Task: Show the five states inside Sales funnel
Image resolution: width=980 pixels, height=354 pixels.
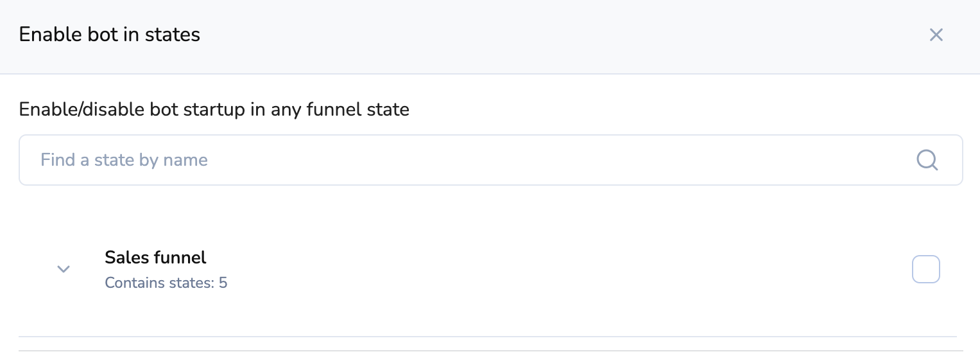Action: click(x=63, y=269)
